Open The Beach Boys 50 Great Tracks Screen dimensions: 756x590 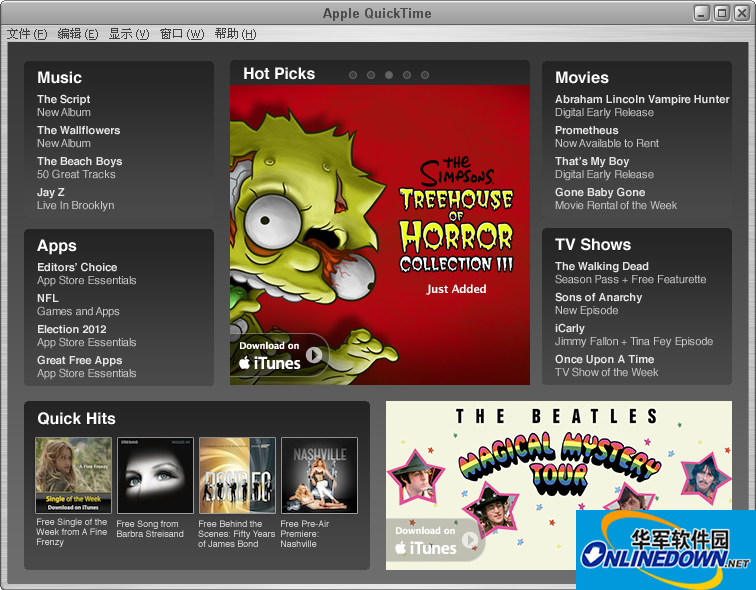(80, 168)
